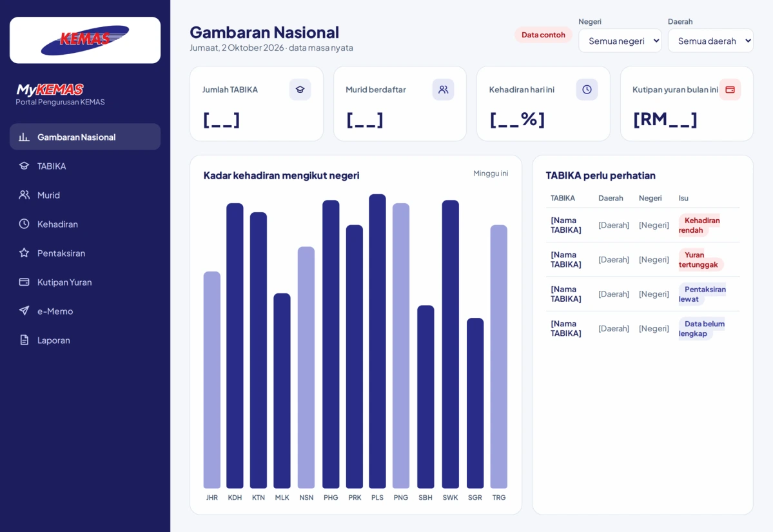Click the KDH attendance bar
The height and width of the screenshot is (532, 773).
[235, 346]
